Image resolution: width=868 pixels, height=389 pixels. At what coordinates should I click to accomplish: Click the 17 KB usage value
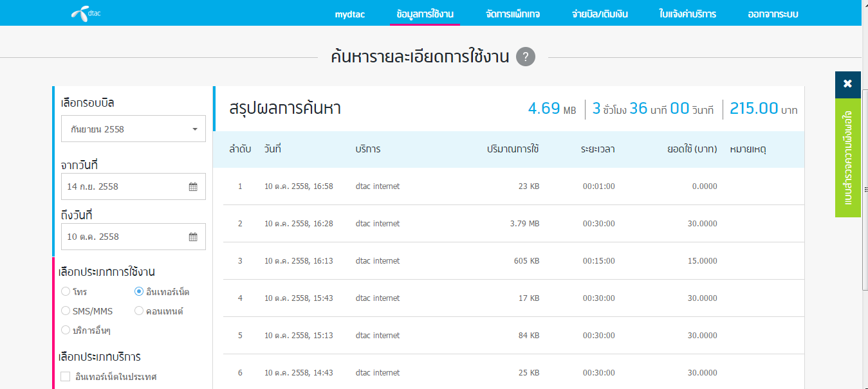point(528,298)
